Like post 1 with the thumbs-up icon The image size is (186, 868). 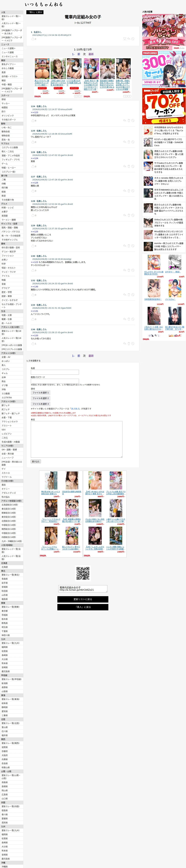(x=33, y=39)
